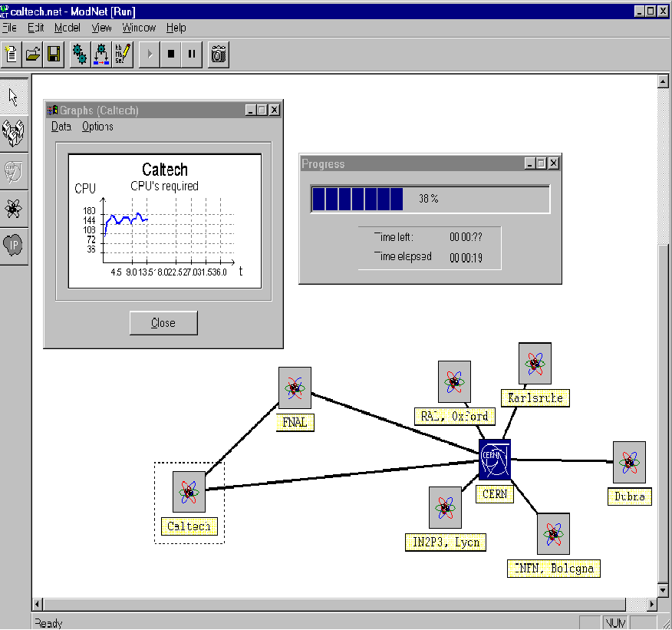Click the Open file folder icon
The image size is (672, 630).
(33, 54)
